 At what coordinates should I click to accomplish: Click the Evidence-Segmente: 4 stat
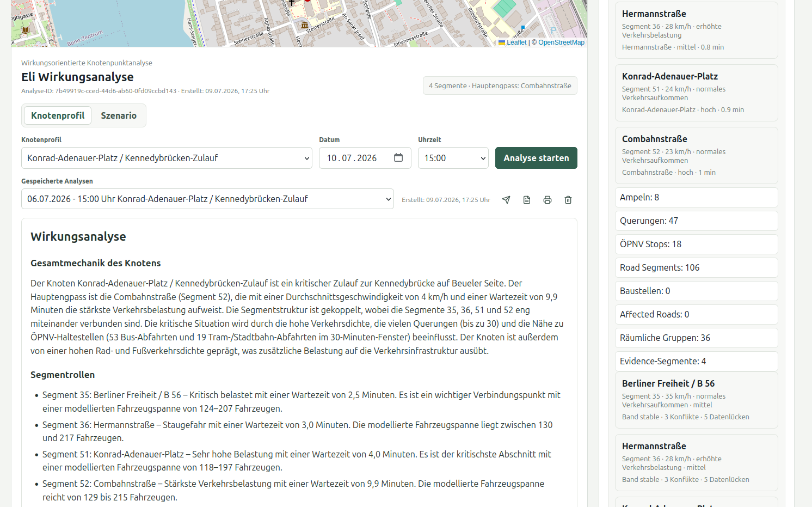(x=697, y=361)
